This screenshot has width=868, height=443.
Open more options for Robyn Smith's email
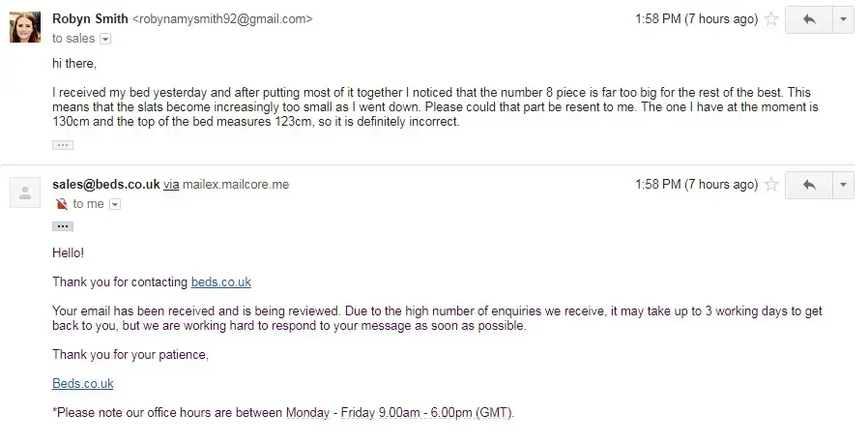[x=843, y=19]
